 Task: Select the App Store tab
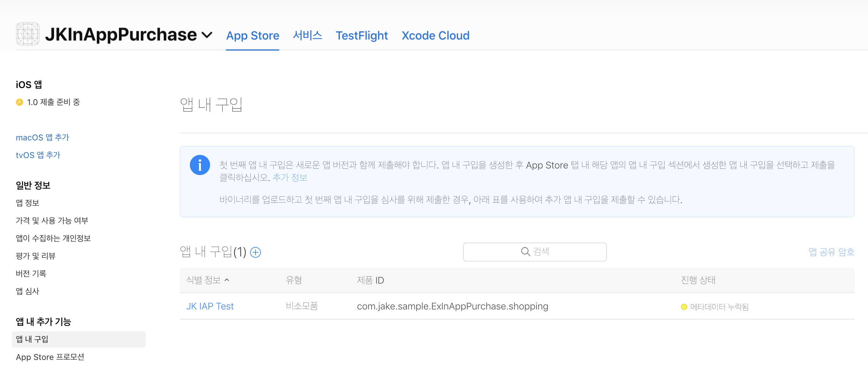click(x=252, y=35)
